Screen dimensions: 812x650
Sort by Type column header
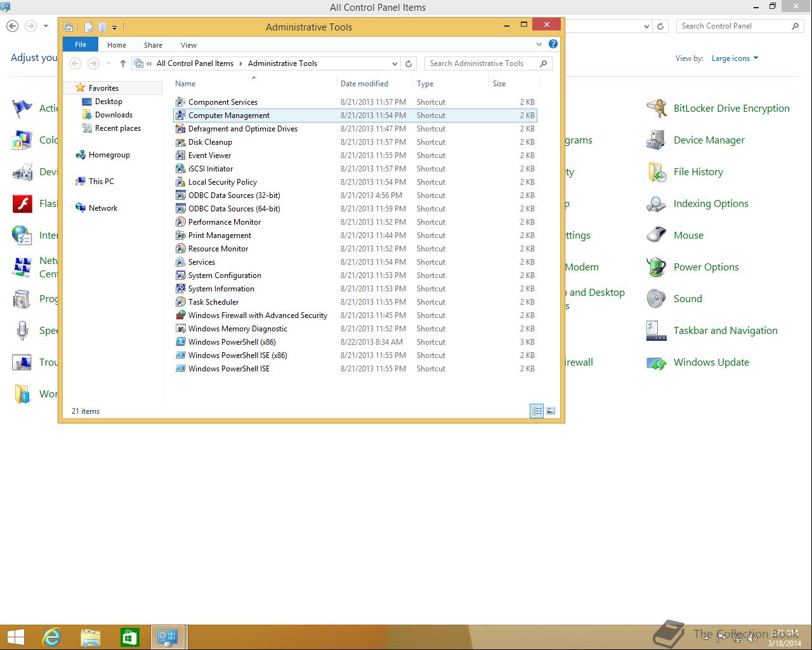click(x=450, y=83)
